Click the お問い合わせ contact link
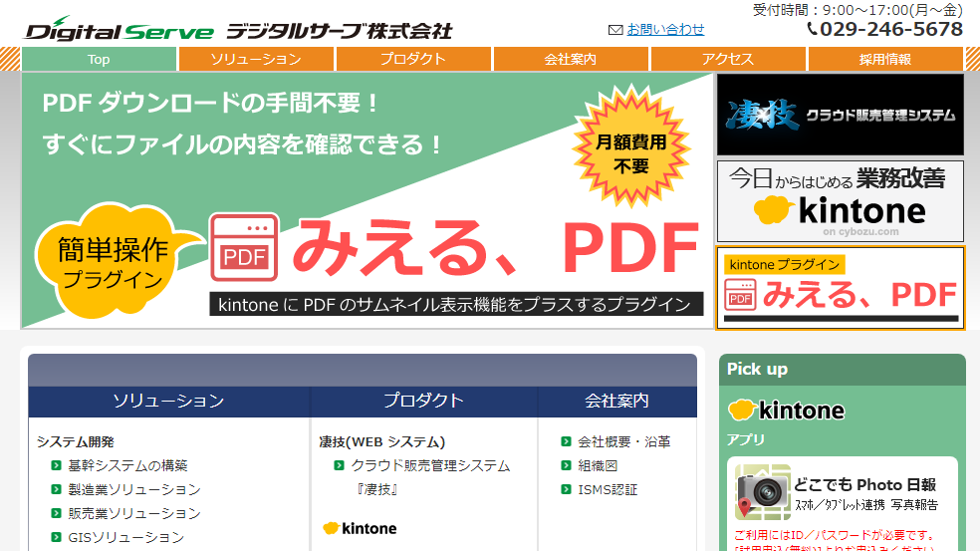Image resolution: width=980 pixels, height=551 pixels. (665, 30)
